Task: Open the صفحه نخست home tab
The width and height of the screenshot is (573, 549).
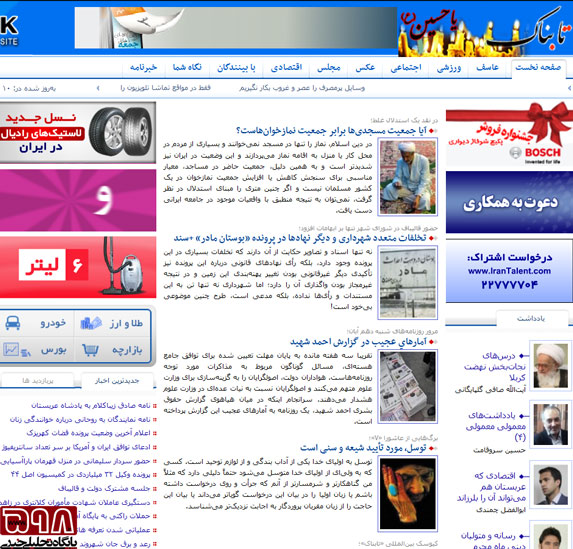Action: (538, 68)
